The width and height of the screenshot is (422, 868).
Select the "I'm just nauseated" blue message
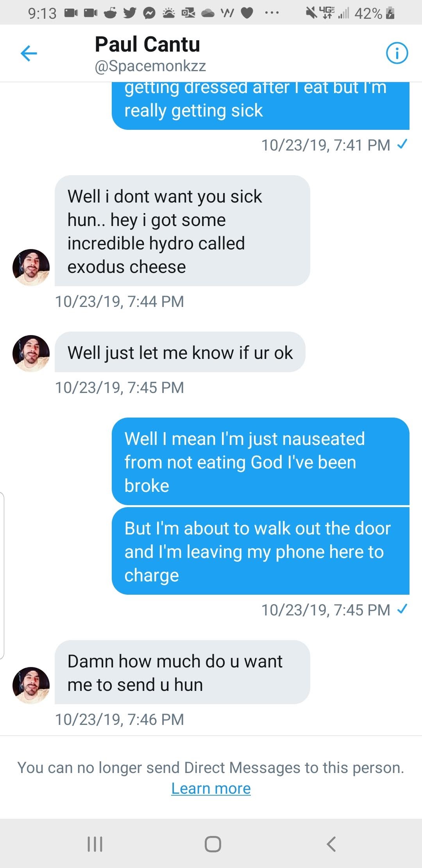260,462
